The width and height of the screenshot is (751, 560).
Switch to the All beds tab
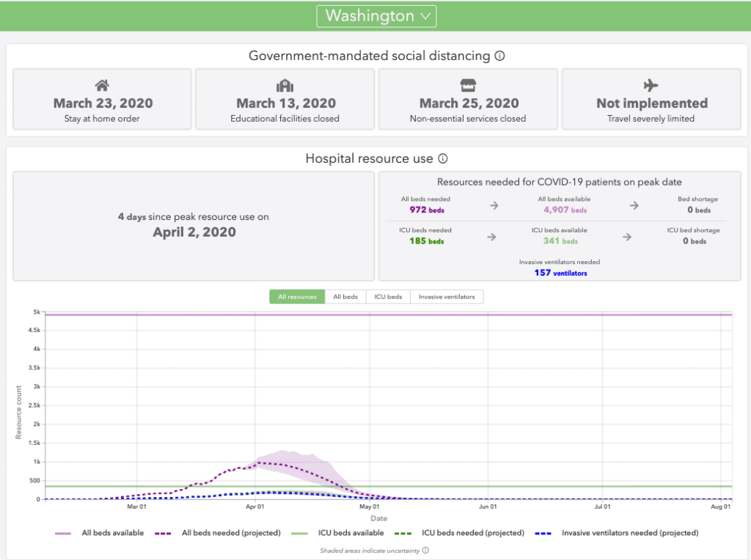[x=345, y=297]
